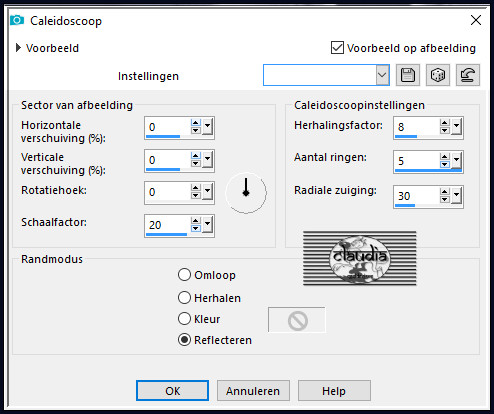This screenshot has height=414, width=494.
Task: Click the rotation angle dial
Action: [x=246, y=193]
